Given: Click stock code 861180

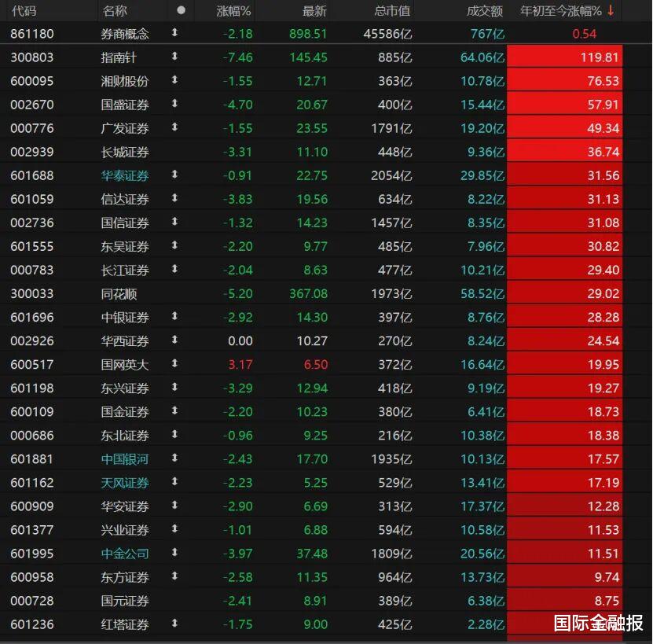Looking at the screenshot, I should pos(32,34).
